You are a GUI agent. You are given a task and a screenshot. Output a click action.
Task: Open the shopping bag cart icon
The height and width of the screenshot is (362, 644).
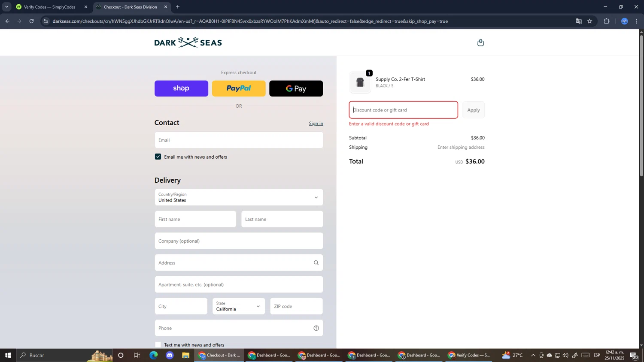(480, 42)
